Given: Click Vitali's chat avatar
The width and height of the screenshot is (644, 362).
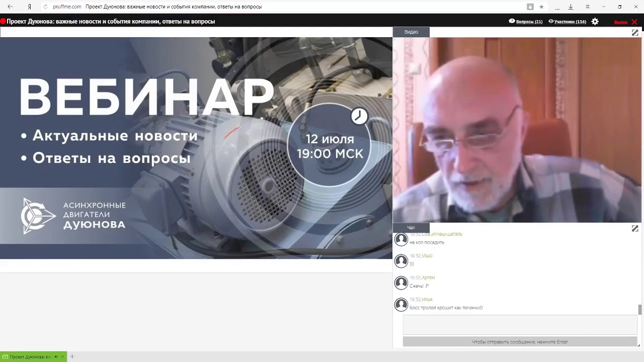Looking at the screenshot, I should coord(401,261).
